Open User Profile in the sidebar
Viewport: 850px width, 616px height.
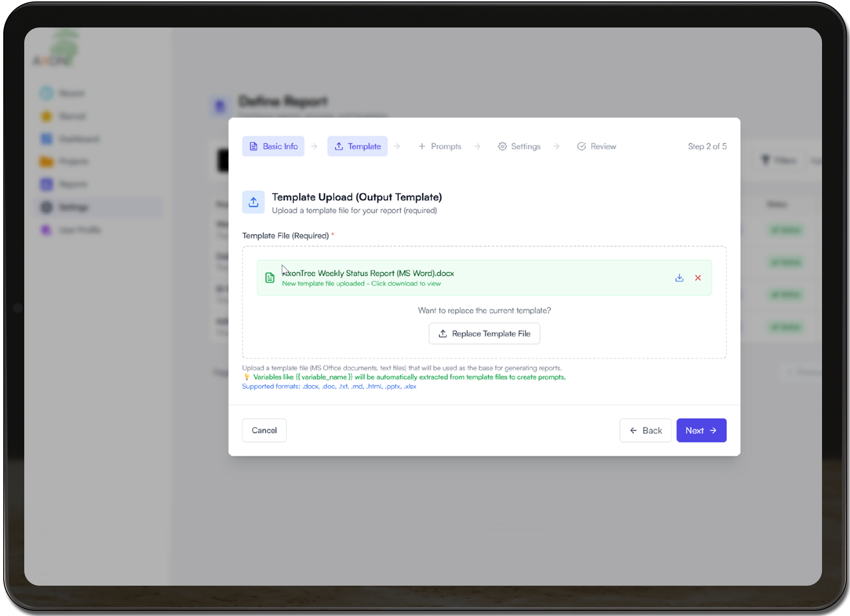(x=79, y=230)
